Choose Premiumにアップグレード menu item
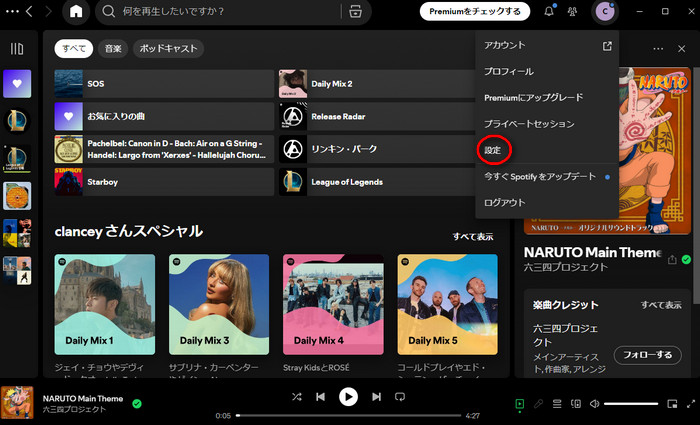This screenshot has height=425, width=700. [x=547, y=98]
